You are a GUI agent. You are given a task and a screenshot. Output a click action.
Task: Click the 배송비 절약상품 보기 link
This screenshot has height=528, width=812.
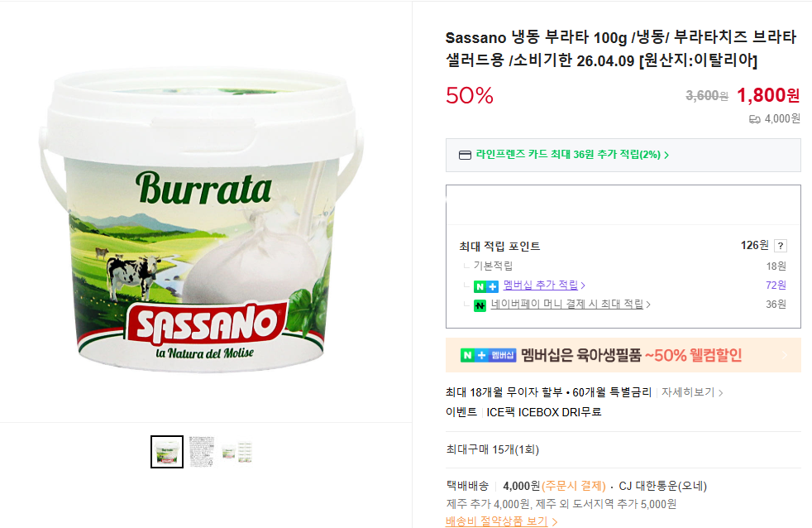coord(497,521)
